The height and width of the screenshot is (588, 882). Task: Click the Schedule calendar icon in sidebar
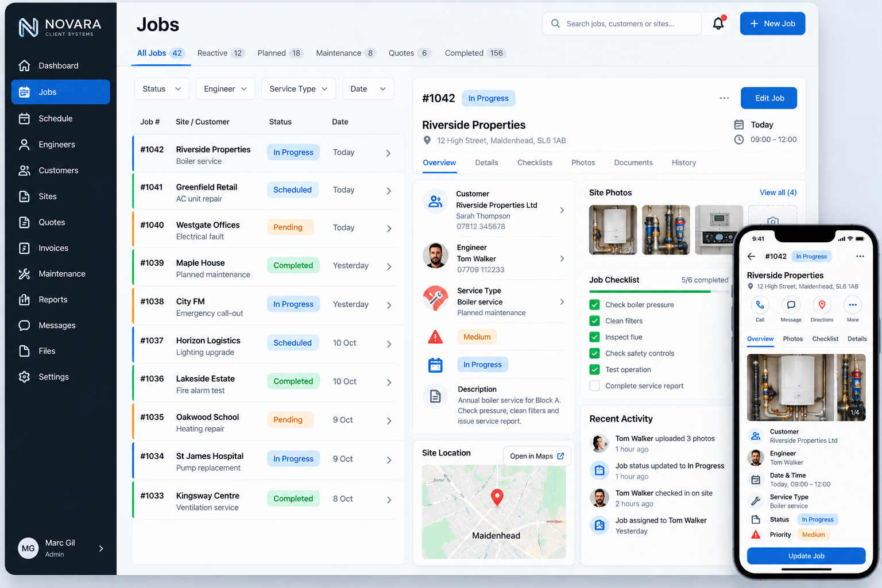24,118
